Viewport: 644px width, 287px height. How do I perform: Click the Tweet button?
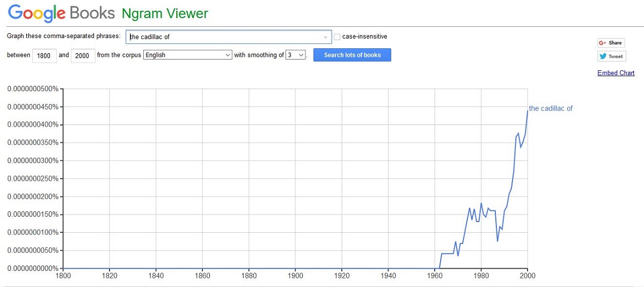point(611,56)
